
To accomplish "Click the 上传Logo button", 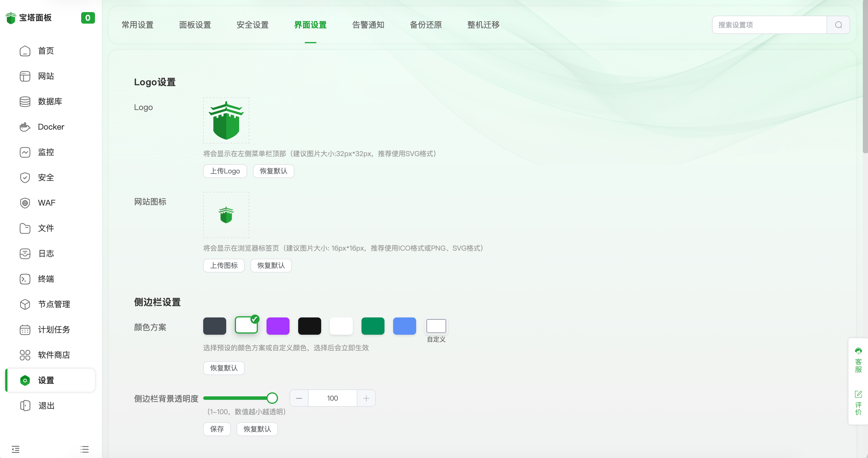I will [225, 171].
